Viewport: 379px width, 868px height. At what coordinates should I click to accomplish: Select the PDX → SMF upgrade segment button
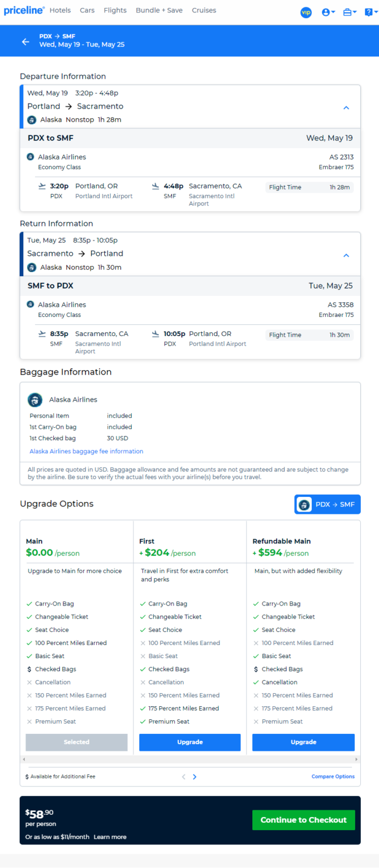[327, 504]
